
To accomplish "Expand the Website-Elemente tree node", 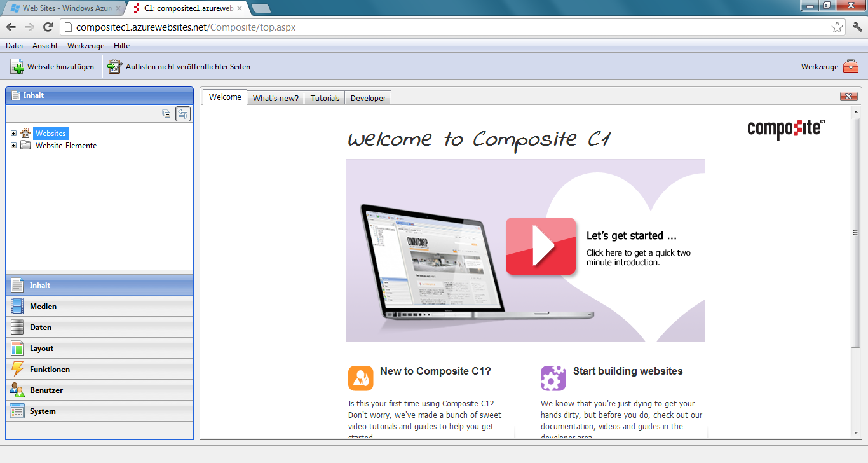I will [x=14, y=146].
